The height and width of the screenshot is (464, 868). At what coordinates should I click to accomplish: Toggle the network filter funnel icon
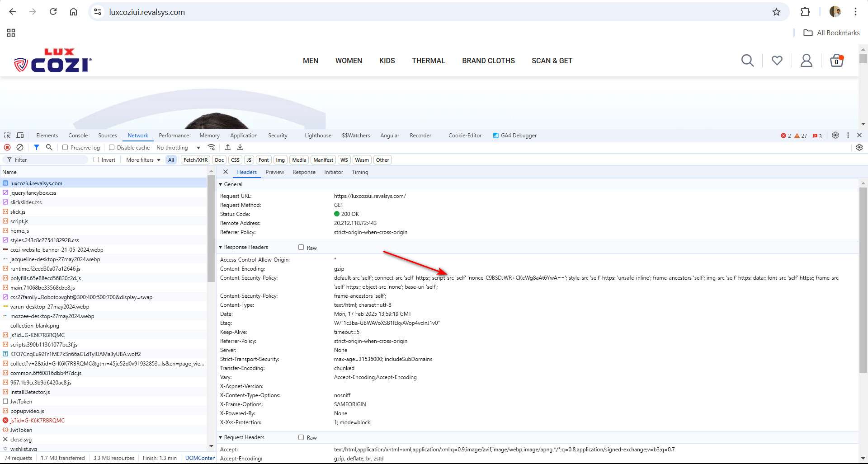coord(37,147)
